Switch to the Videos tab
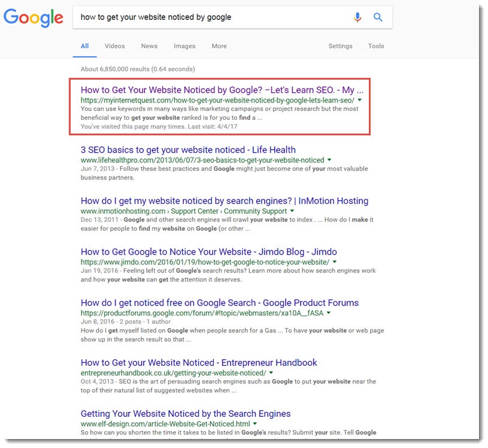The image size is (488, 448). pos(114,46)
